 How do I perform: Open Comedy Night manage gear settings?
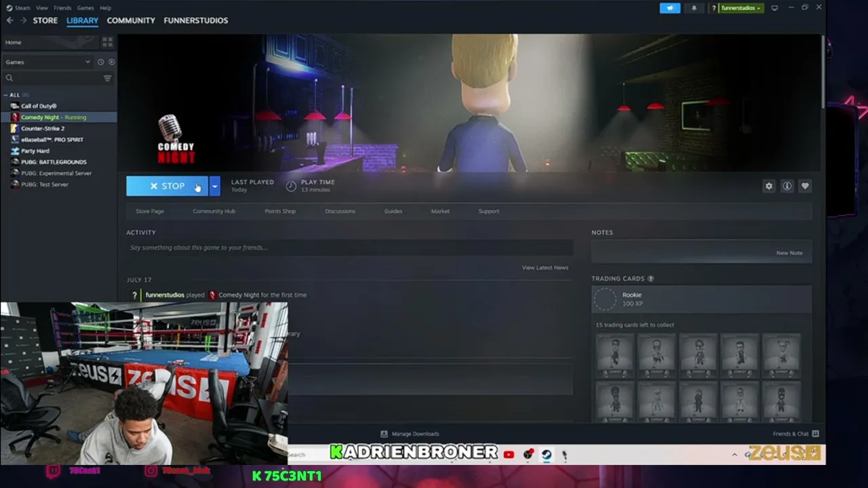[x=768, y=186]
